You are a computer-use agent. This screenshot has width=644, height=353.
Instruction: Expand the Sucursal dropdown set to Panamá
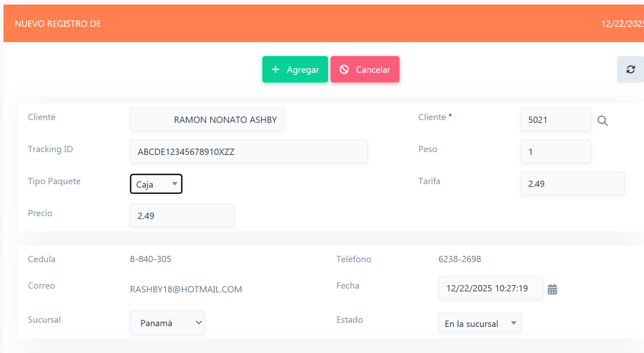pos(167,323)
